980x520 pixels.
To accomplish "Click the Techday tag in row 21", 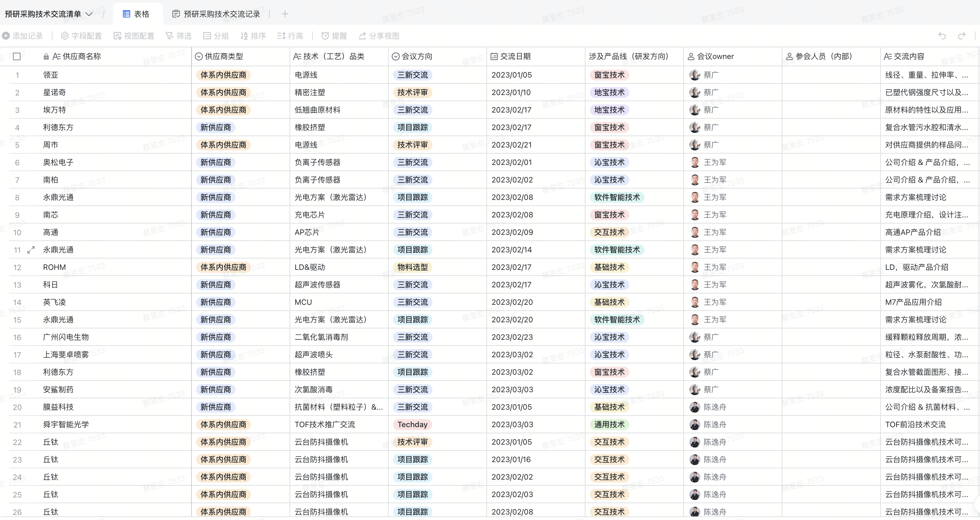I will [x=412, y=425].
